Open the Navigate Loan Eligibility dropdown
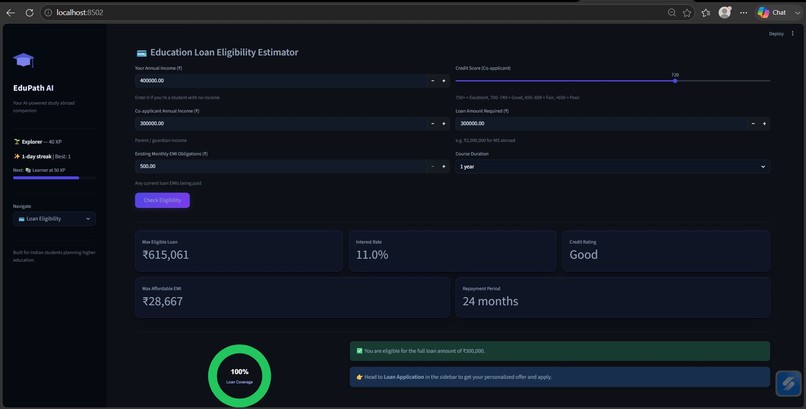 point(54,219)
